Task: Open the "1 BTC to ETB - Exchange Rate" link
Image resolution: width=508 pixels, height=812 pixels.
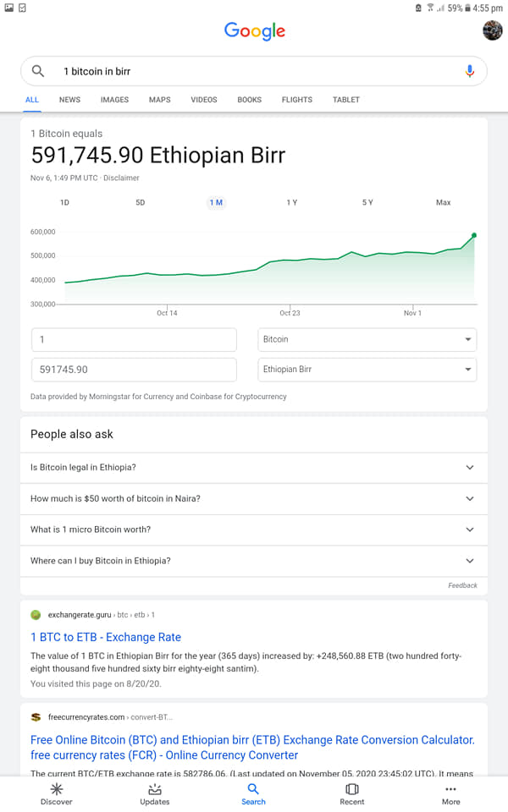Action: tap(106, 637)
